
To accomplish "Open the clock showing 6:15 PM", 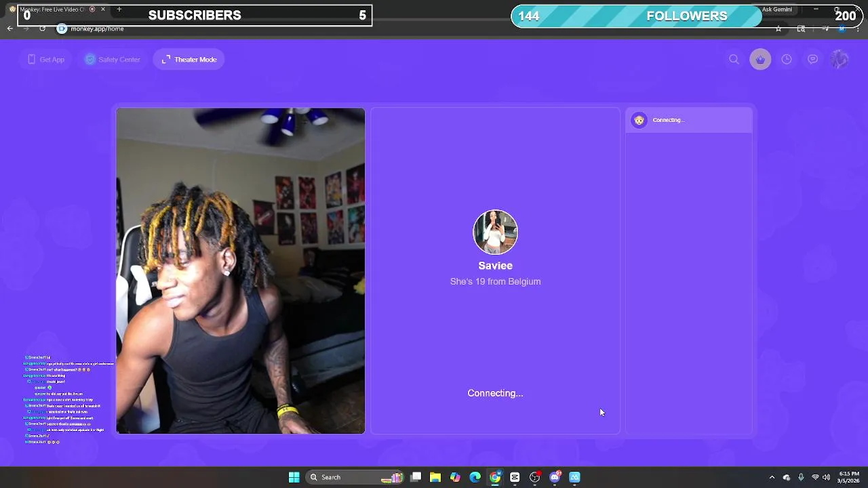I will pyautogui.click(x=849, y=477).
